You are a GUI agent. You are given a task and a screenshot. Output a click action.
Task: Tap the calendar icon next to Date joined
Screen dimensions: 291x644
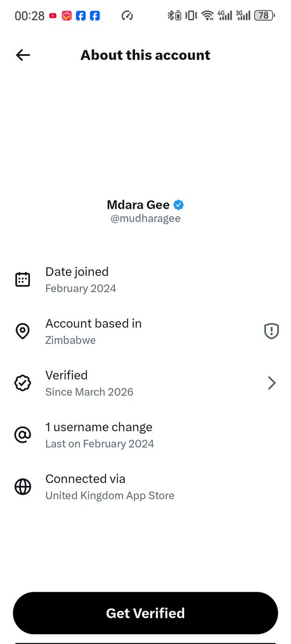[23, 280]
